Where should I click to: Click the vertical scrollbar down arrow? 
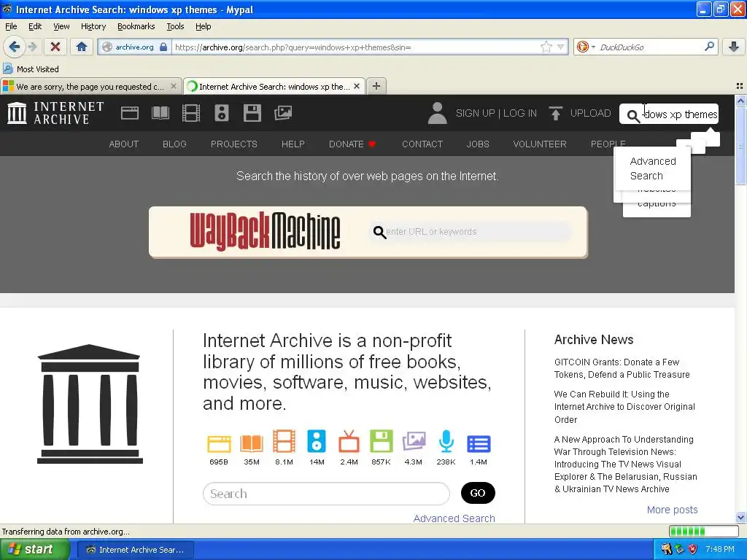[740, 517]
